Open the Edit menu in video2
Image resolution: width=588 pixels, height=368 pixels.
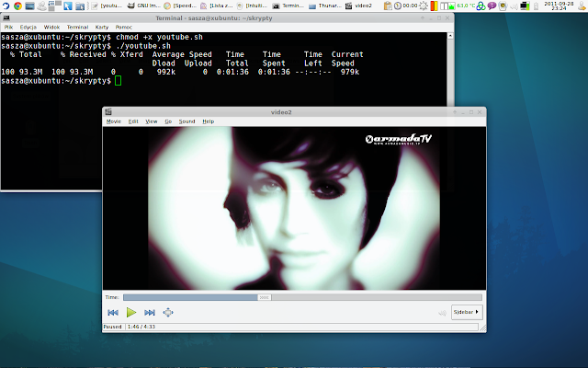(133, 121)
